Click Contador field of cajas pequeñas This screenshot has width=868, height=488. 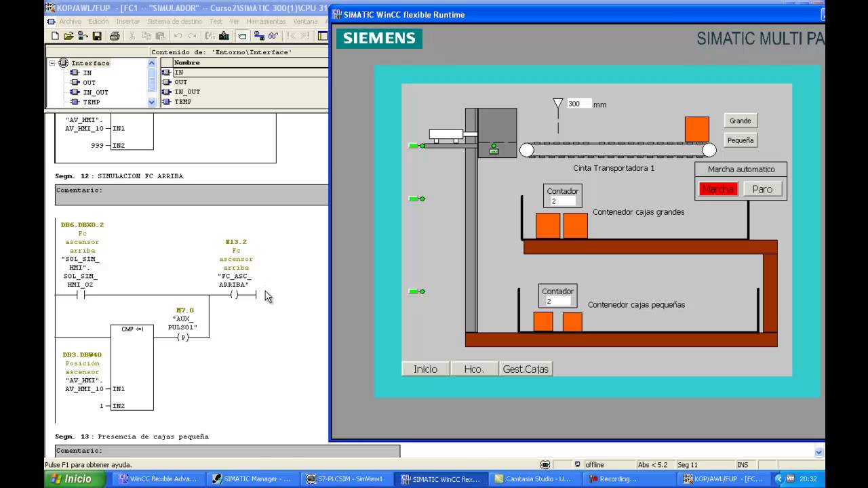click(557, 301)
